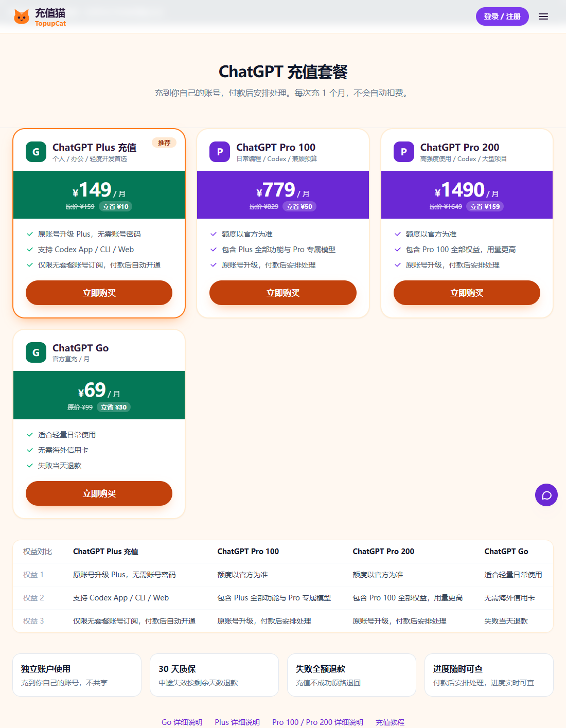Viewport: 566px width, 728px height.
Task: Click the ChatGPT 充值套餐 page heading
Action: tap(283, 72)
